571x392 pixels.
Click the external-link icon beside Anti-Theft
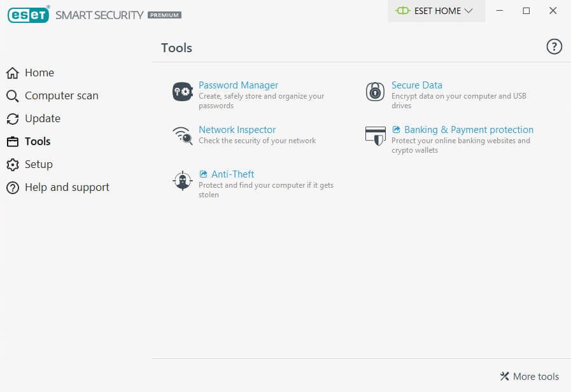click(203, 174)
